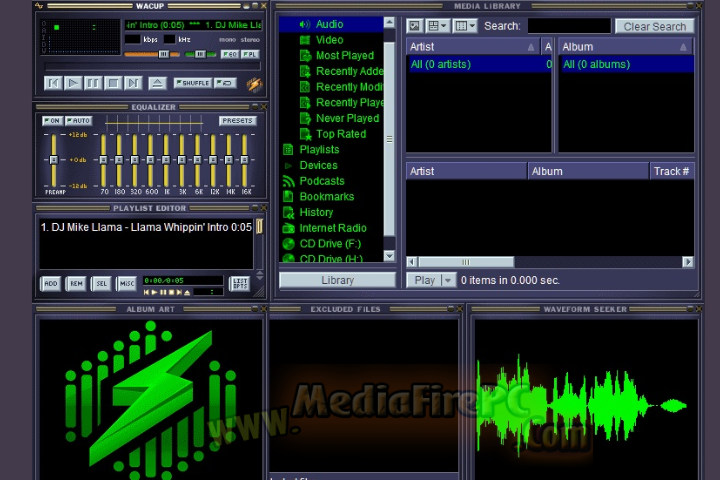This screenshot has height=480, width=720.
Task: Toggle the PL playlist window button
Action: (250, 54)
